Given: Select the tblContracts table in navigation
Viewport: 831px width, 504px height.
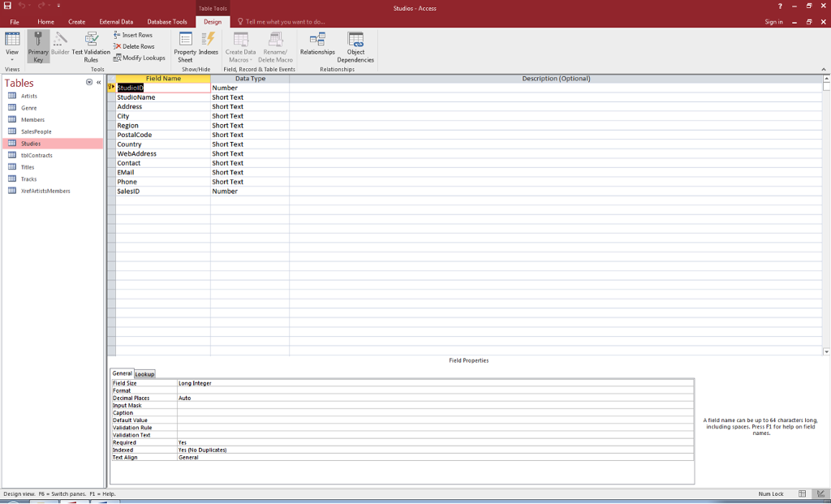Looking at the screenshot, I should pyautogui.click(x=37, y=155).
